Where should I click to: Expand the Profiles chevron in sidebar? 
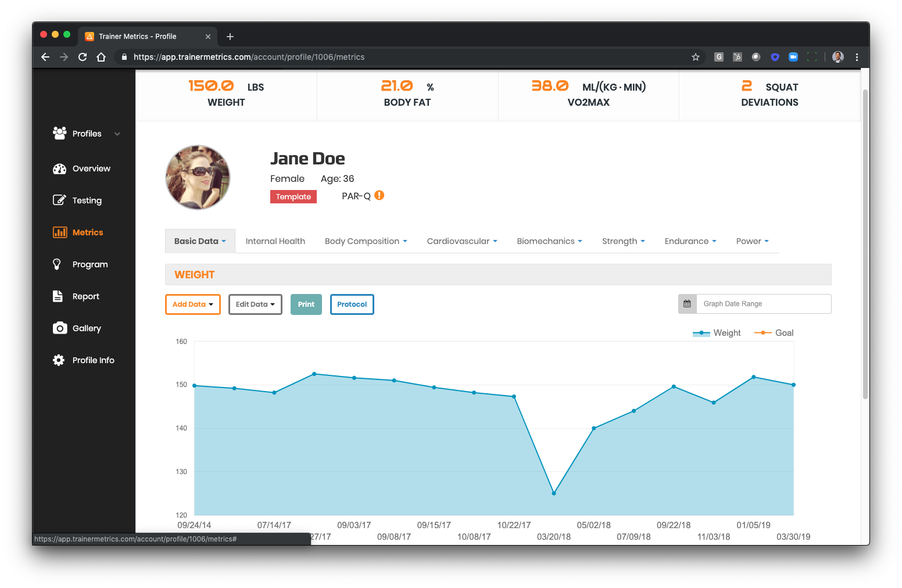[117, 134]
